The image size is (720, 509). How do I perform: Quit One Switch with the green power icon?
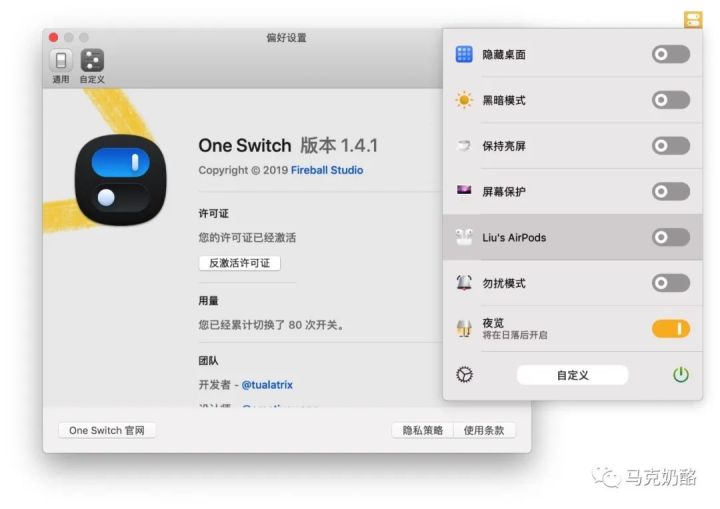[681, 375]
